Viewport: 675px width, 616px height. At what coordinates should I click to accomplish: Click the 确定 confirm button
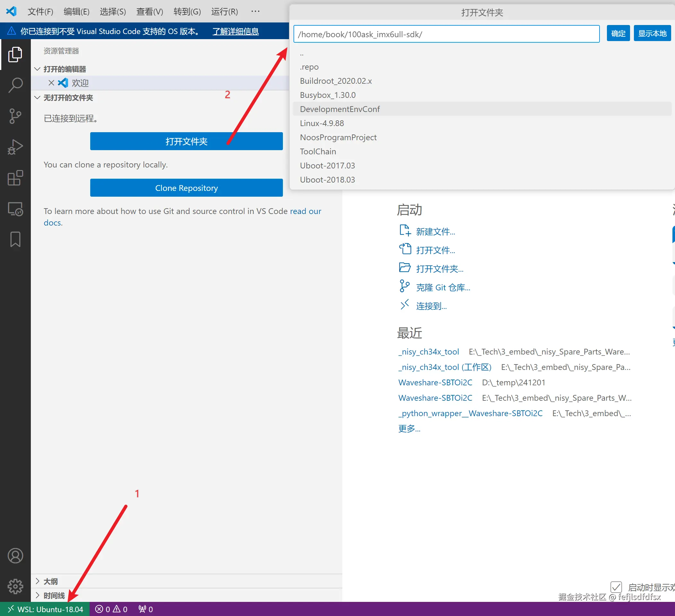pyautogui.click(x=618, y=33)
